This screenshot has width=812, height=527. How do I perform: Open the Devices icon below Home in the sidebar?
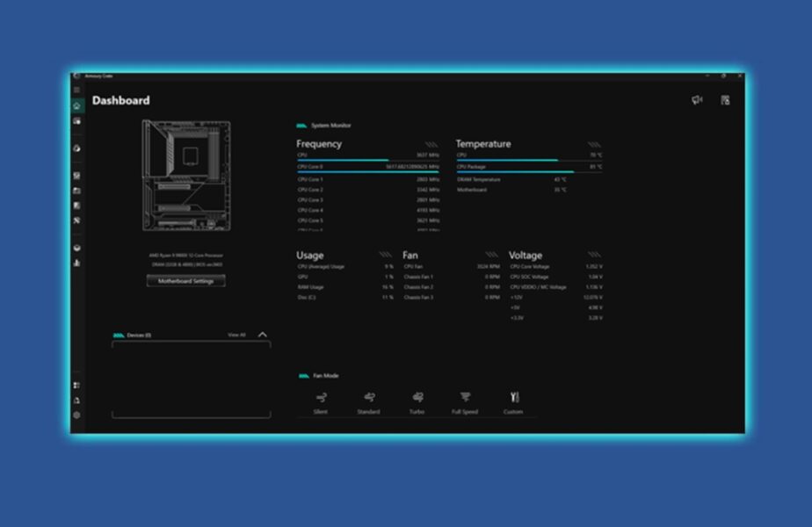click(77, 121)
